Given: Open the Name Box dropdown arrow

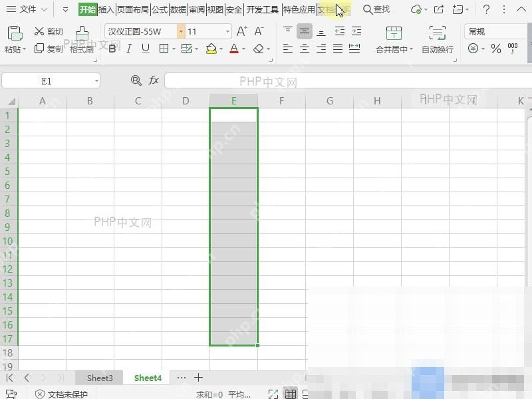Looking at the screenshot, I should tap(96, 80).
